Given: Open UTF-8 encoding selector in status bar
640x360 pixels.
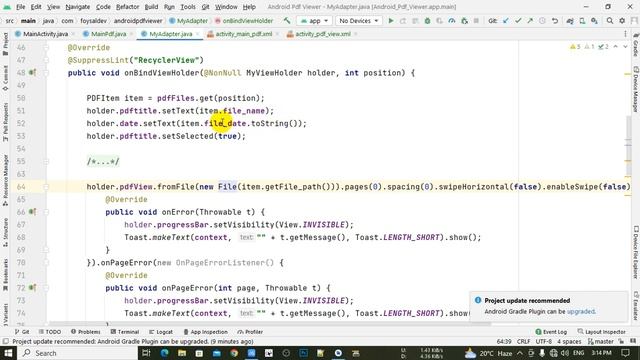Looking at the screenshot, I should click(543, 341).
